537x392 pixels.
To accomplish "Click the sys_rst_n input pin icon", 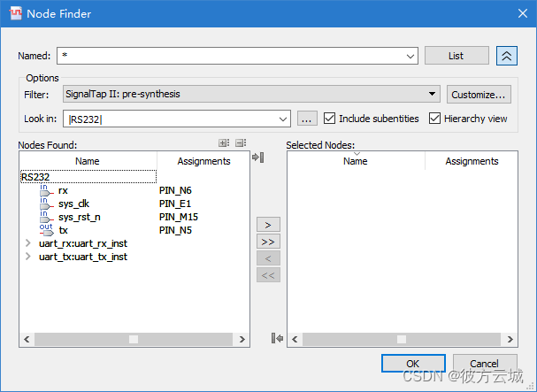I will (47, 217).
